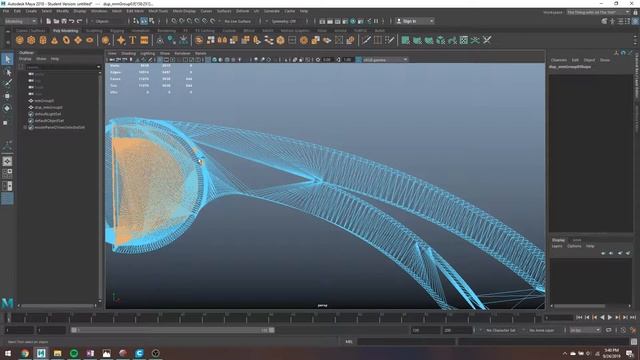Open the sRGB gamma view transform dropdown
Screen dimensions: 640x360
click(385, 60)
